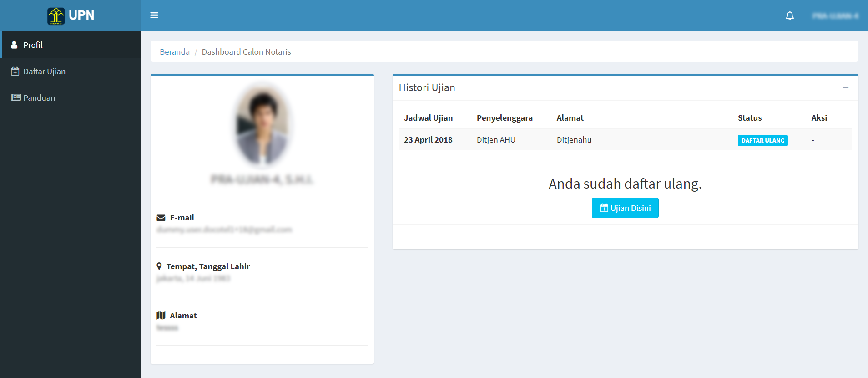Click the map marker birthplace icon

click(159, 266)
